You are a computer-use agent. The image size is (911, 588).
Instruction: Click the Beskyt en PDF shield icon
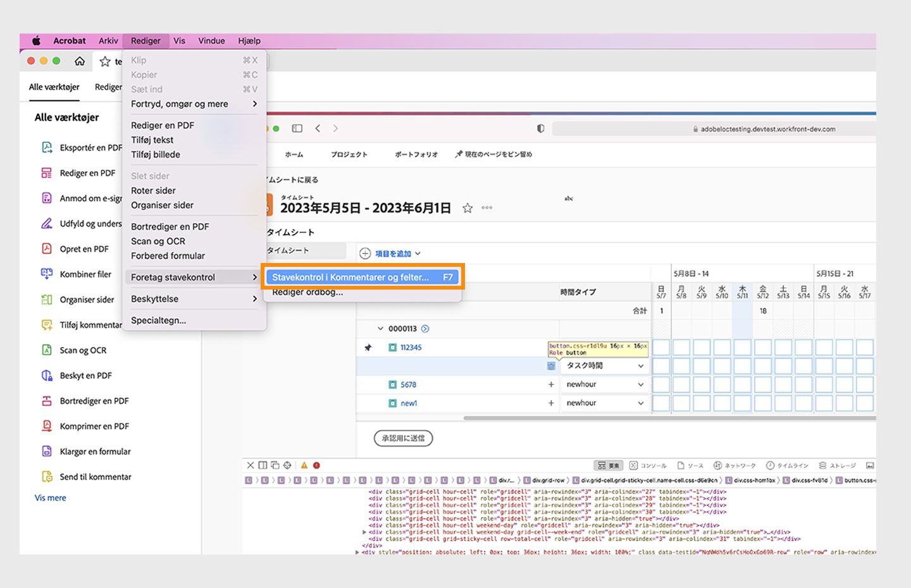47,376
